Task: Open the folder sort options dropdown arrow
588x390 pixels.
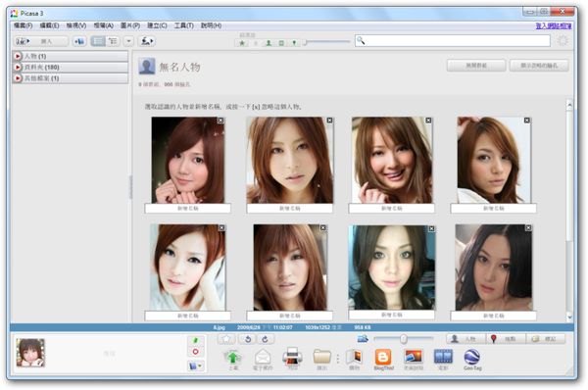Action: click(128, 41)
